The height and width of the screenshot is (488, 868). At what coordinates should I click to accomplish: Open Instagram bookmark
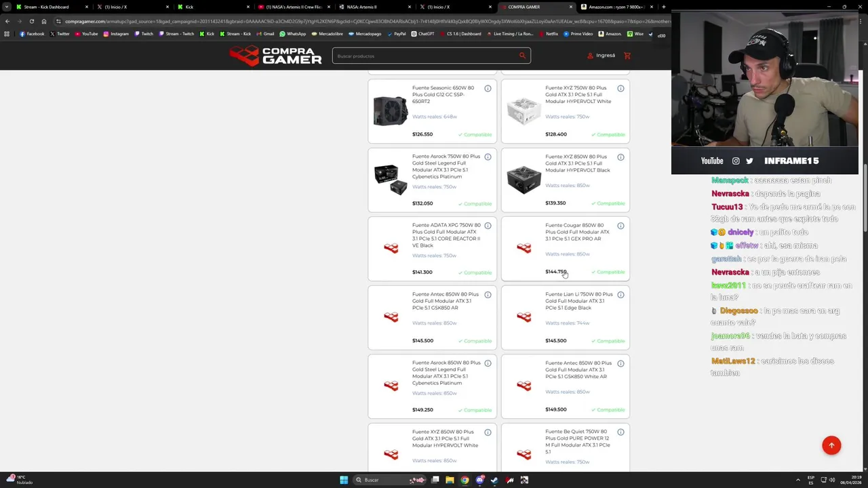point(116,34)
